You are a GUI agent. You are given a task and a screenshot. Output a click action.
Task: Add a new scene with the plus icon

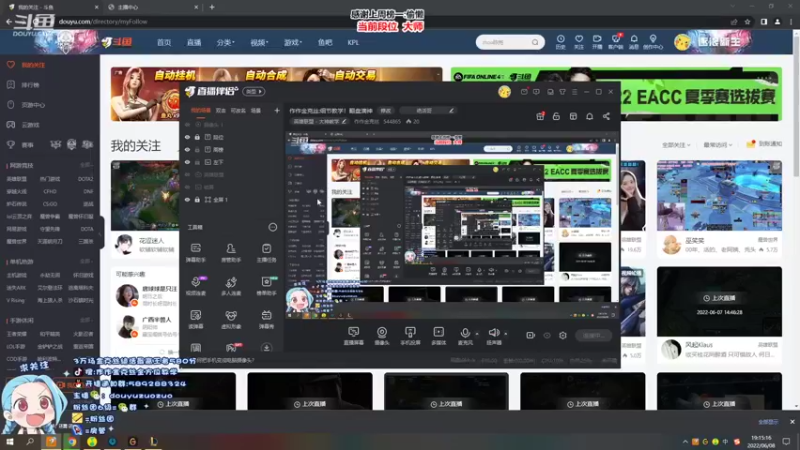click(x=277, y=110)
